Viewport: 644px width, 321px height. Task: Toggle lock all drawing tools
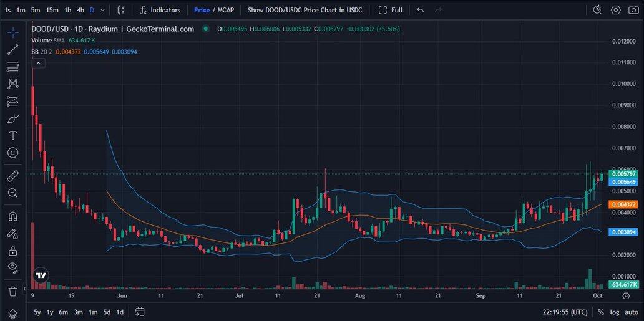click(12, 251)
